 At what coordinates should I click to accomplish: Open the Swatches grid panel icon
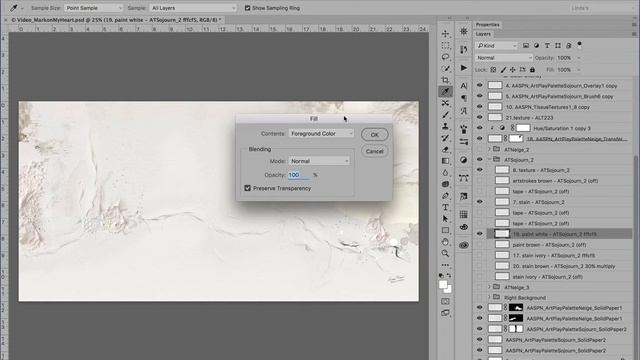coord(464,214)
